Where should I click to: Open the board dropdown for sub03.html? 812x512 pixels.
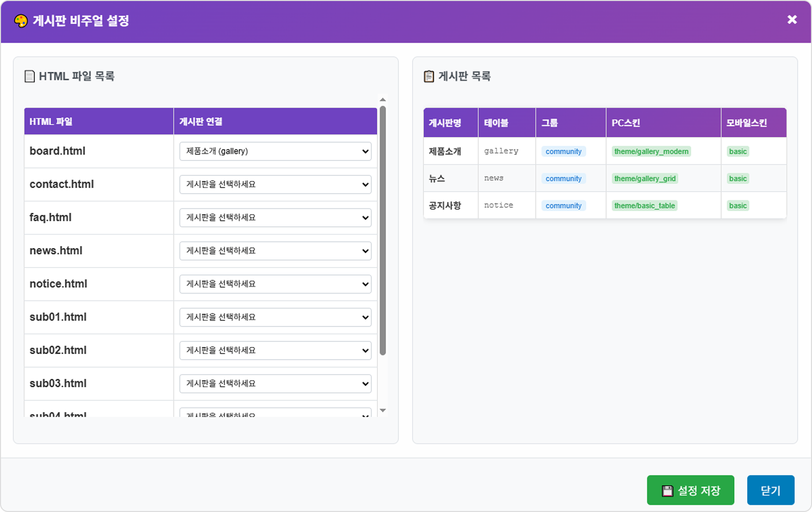(275, 384)
